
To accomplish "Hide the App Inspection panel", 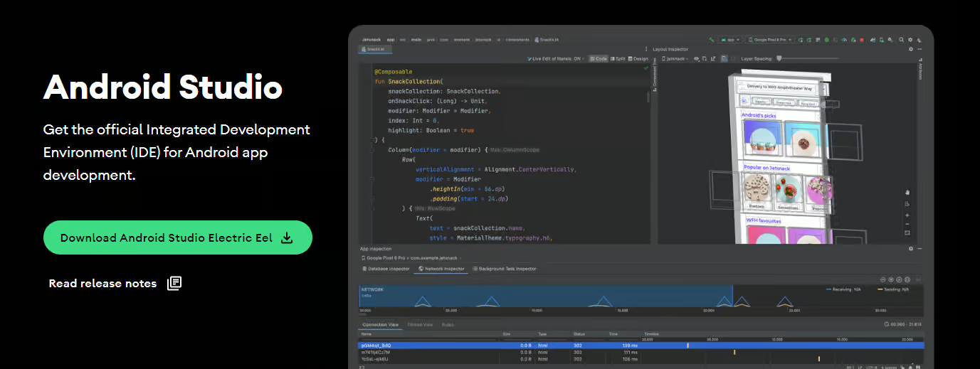I will coord(920,249).
